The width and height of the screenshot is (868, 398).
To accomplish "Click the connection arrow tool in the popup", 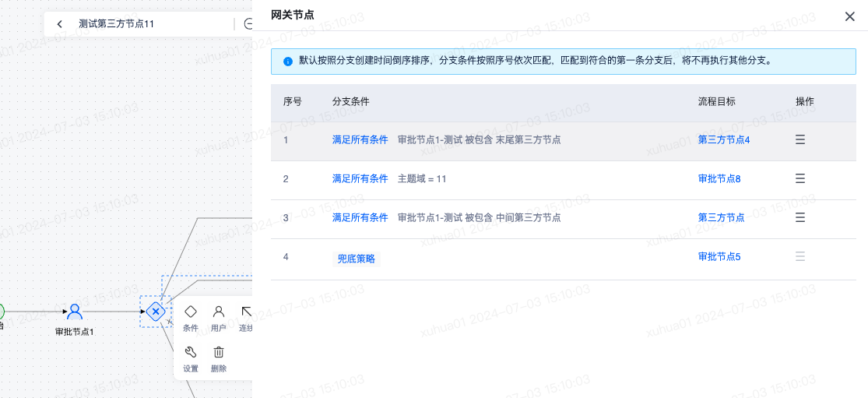I will [x=246, y=319].
